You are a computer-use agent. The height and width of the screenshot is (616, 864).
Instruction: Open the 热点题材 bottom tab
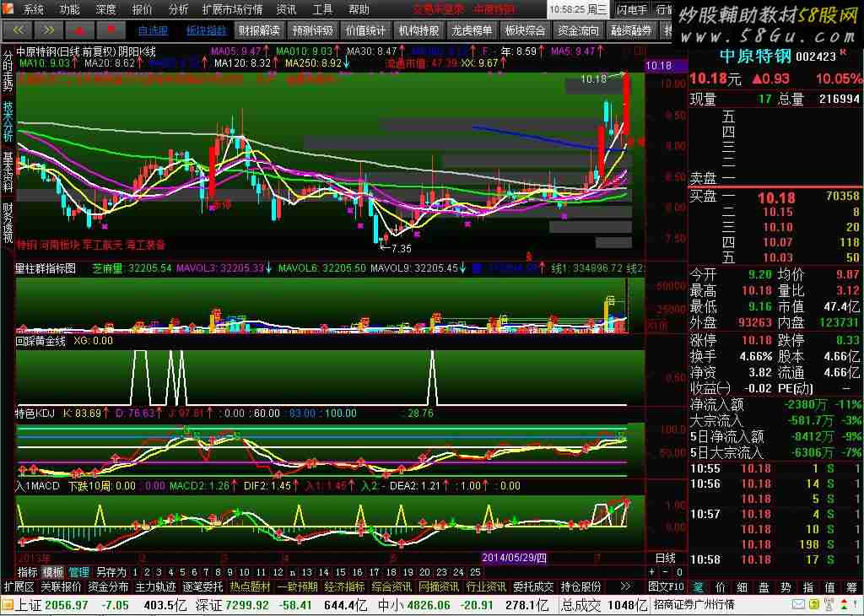click(x=250, y=586)
